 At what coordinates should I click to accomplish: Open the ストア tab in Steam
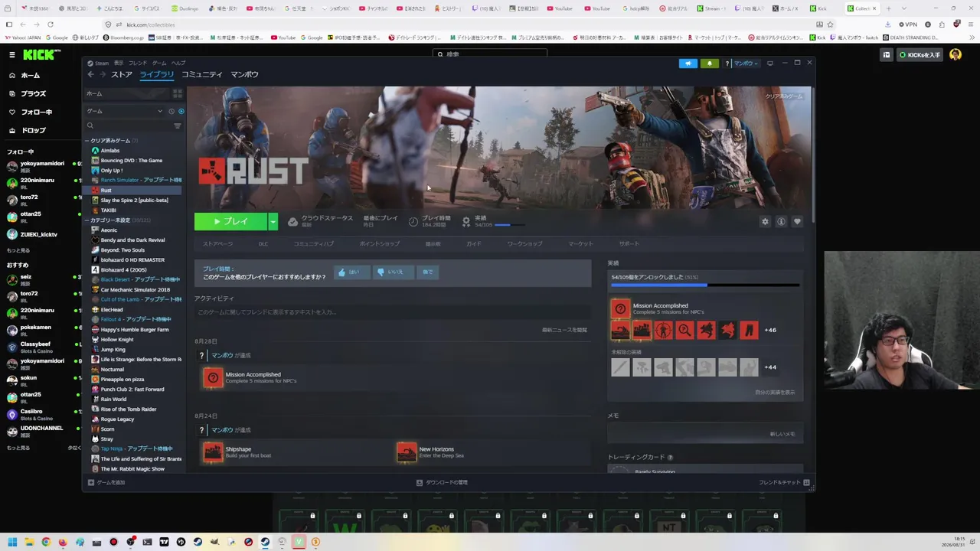[x=122, y=74]
